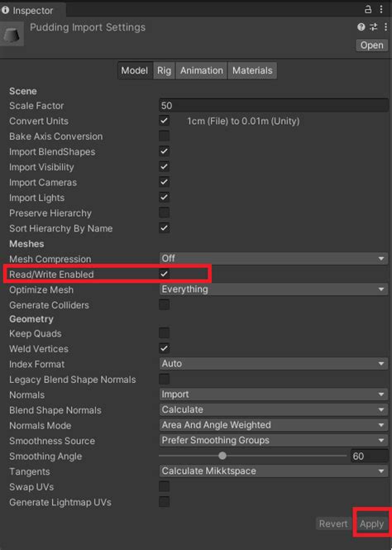Enable Bake Axis Conversion
This screenshot has width=392, height=550.
(x=164, y=136)
